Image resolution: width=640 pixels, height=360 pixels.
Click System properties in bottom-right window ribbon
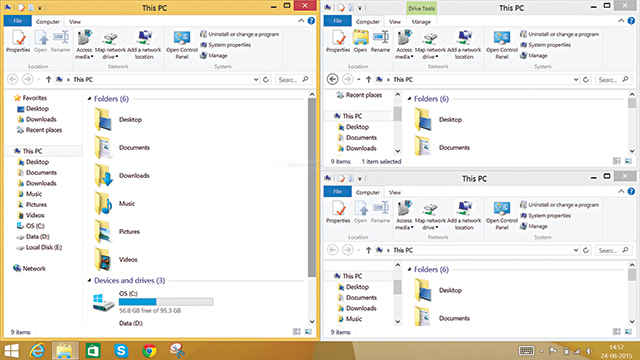pos(545,216)
